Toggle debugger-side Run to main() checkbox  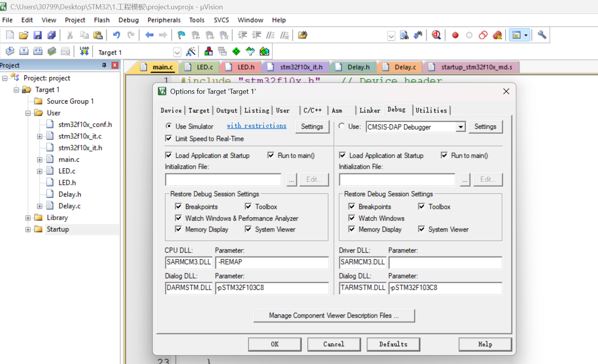(444, 155)
